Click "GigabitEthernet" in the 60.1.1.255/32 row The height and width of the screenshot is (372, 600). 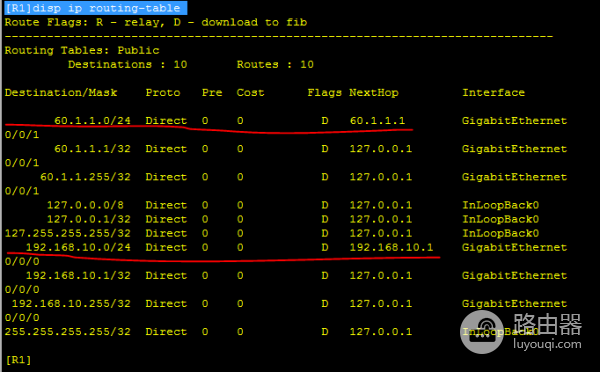514,177
